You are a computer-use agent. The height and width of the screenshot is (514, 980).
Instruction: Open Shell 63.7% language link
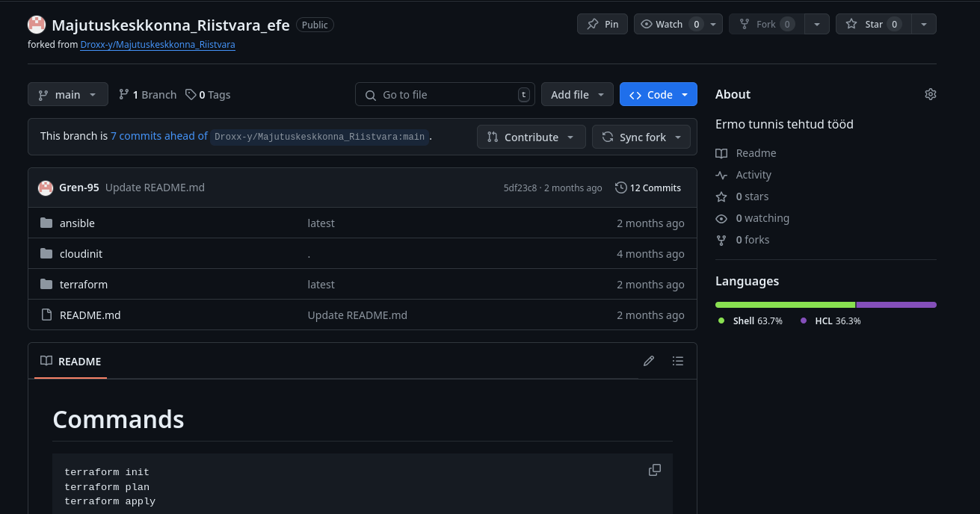[x=751, y=321]
